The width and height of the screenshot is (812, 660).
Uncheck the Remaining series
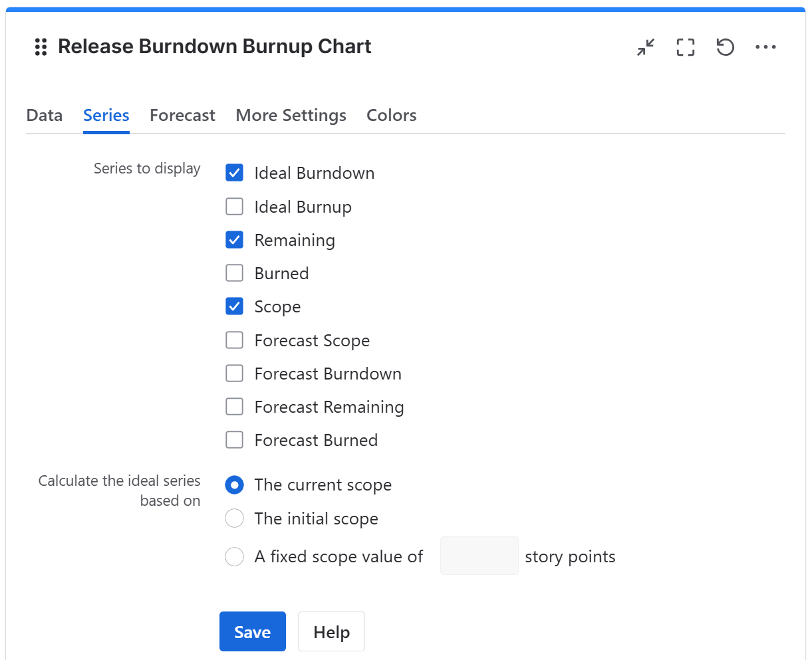tap(234, 239)
